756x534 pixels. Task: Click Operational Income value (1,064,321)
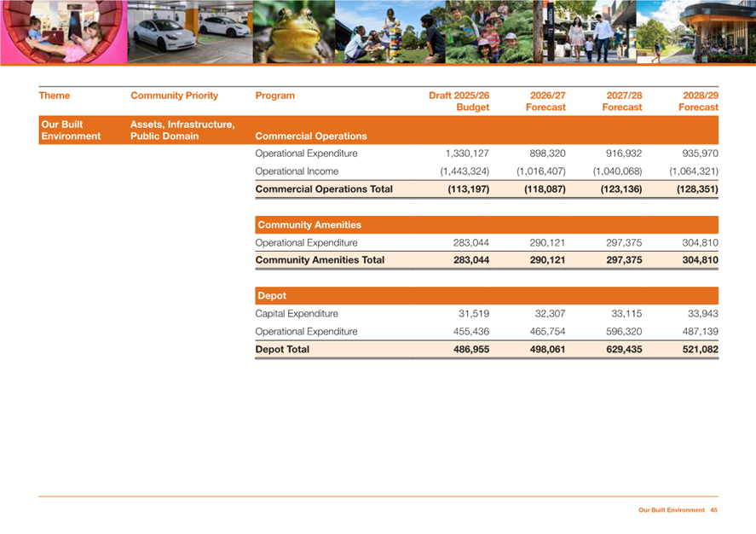pos(694,171)
